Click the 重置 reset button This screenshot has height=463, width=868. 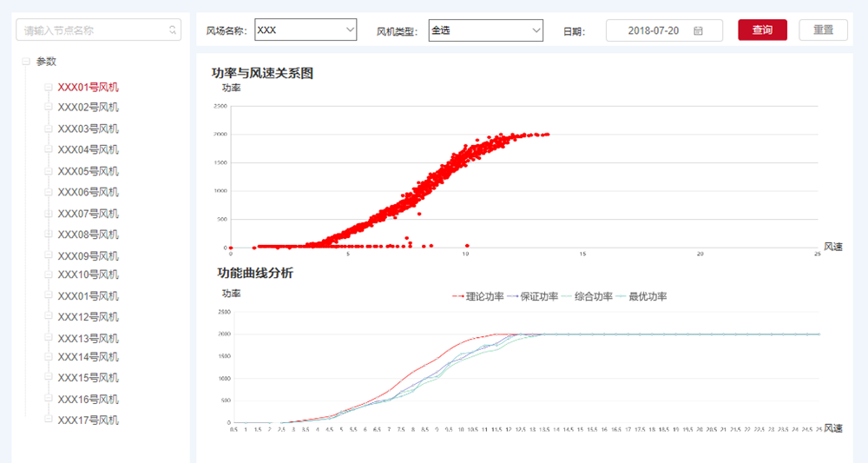point(823,30)
